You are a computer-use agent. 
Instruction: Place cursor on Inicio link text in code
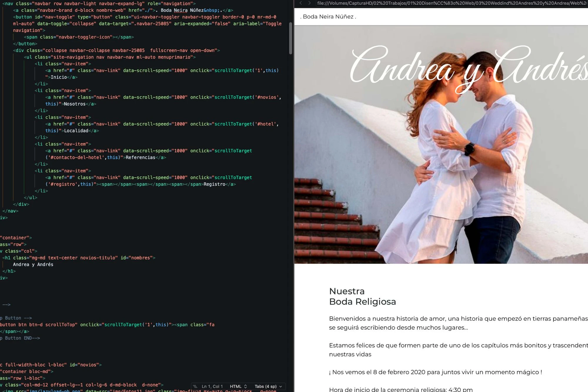pos(59,77)
